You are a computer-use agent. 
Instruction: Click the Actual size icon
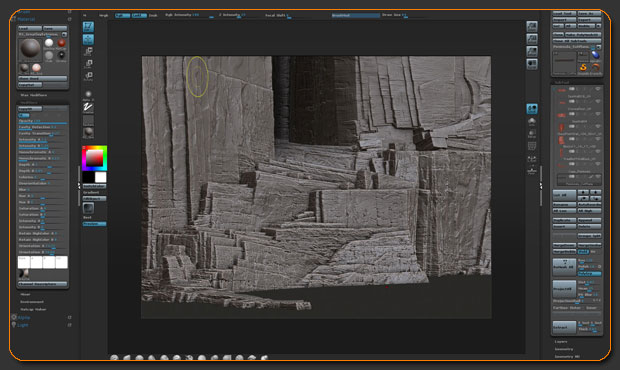pos(532,51)
